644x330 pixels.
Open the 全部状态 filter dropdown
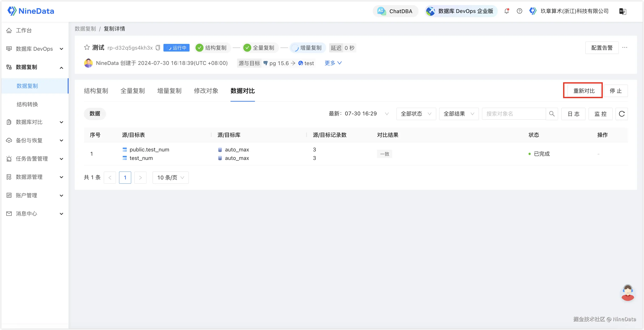point(416,114)
